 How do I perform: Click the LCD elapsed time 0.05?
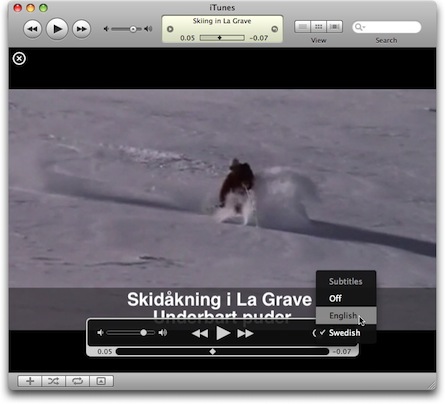pyautogui.click(x=187, y=38)
